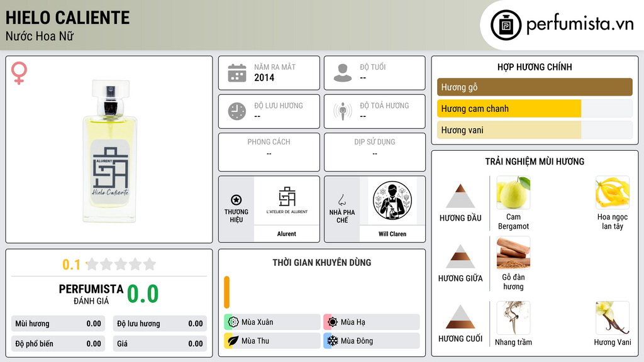Click the Hương gỗ accord bar
This screenshot has height=362, width=644.
(535, 87)
